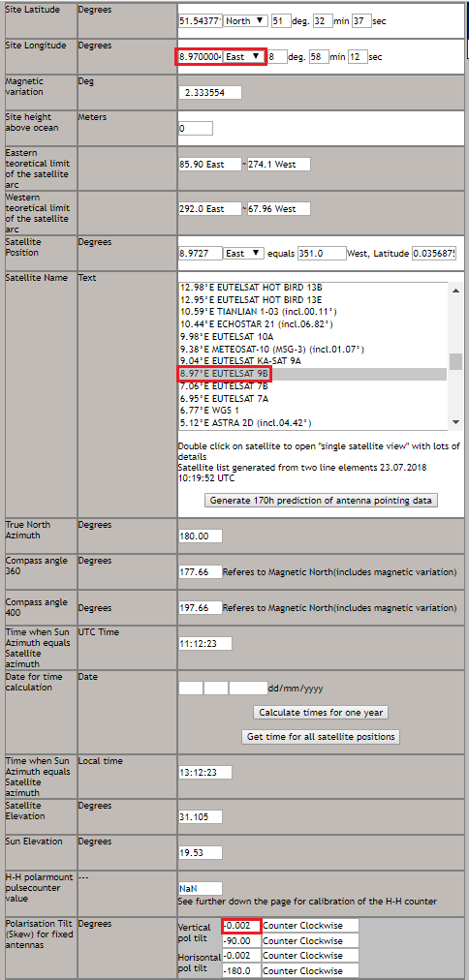The width and height of the screenshot is (469, 980).
Task: Click the True North Azimuth value field
Action: 201,536
